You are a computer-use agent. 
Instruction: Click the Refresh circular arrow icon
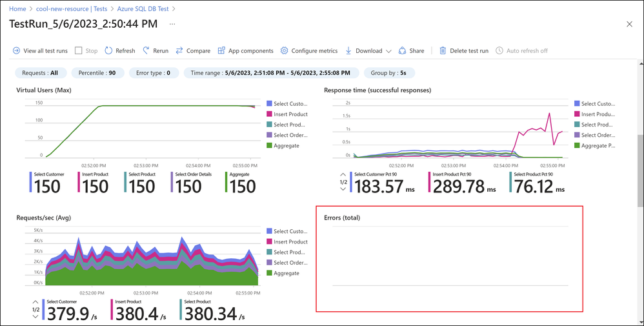pos(108,50)
